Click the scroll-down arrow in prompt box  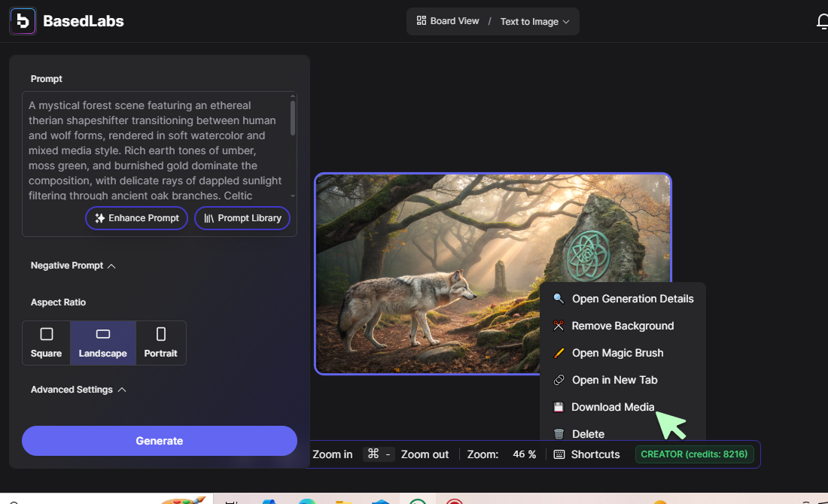click(293, 196)
